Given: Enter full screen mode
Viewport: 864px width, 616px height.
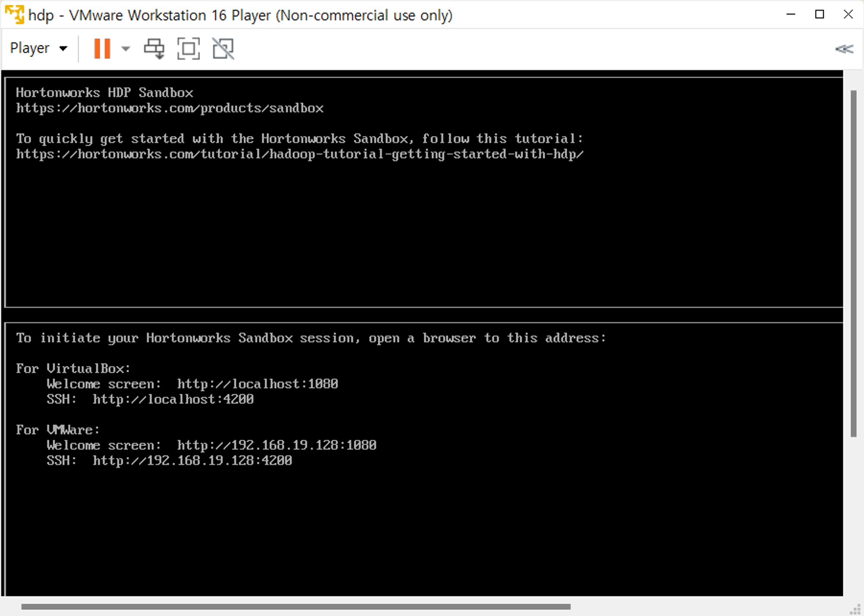Looking at the screenshot, I should [x=189, y=48].
